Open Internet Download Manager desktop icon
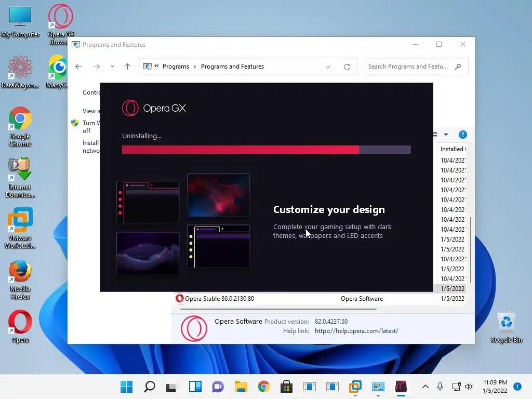532x399 pixels. coord(20,177)
